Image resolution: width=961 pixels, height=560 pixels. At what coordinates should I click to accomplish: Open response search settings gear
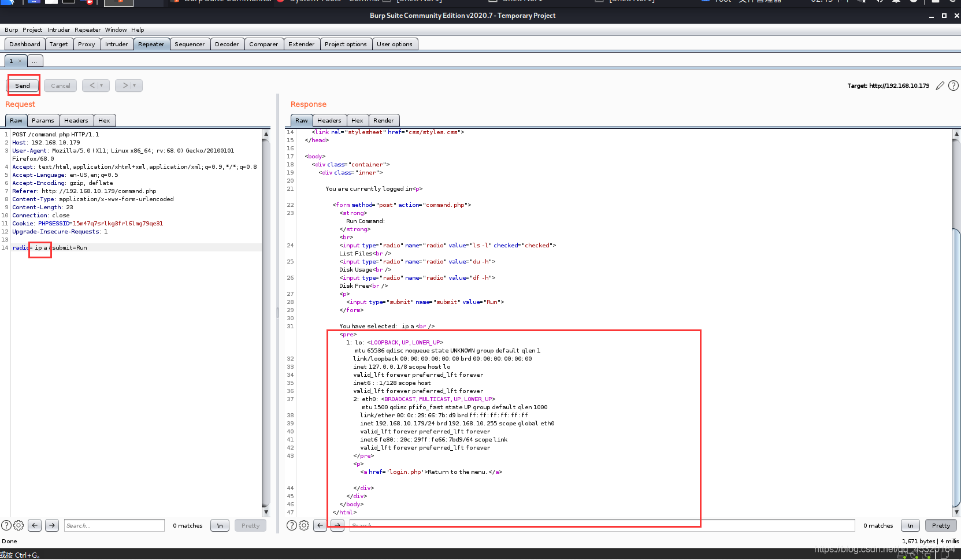tap(304, 525)
